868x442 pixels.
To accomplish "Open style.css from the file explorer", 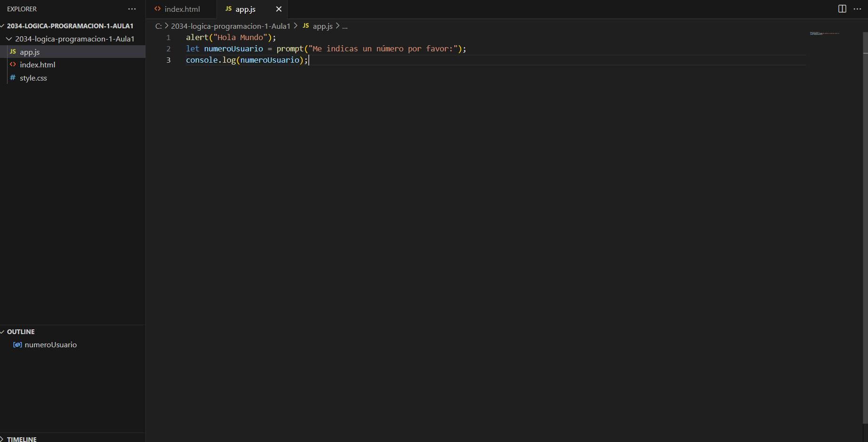I will point(72,78).
